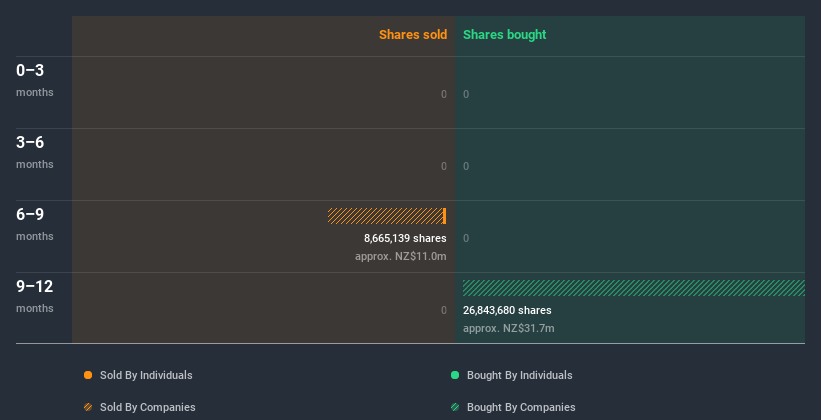Click the hatched orange Sold By Companies marker

(88, 407)
